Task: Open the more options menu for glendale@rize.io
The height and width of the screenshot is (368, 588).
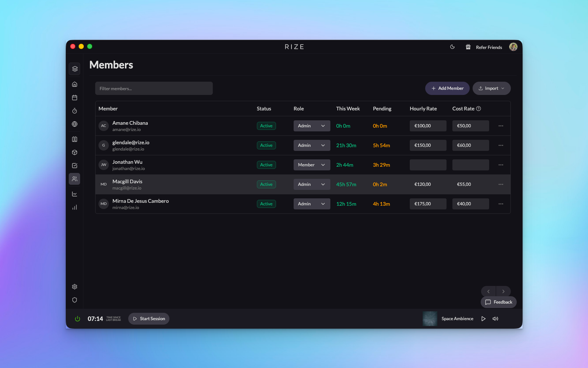Action: [x=501, y=145]
